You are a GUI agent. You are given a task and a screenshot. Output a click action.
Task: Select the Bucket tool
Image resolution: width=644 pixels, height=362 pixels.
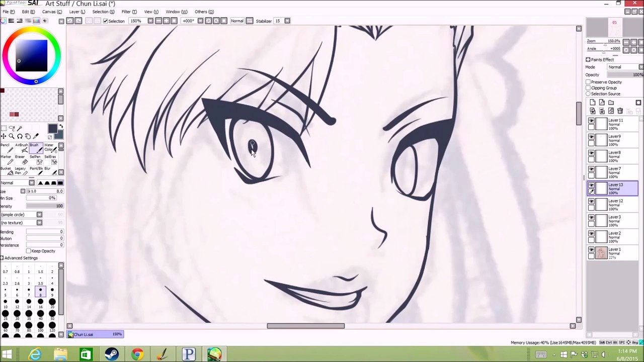pyautogui.click(x=7, y=171)
